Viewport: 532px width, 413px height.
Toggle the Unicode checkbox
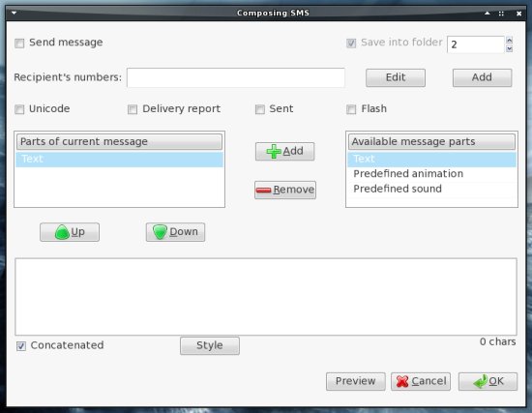(19, 109)
